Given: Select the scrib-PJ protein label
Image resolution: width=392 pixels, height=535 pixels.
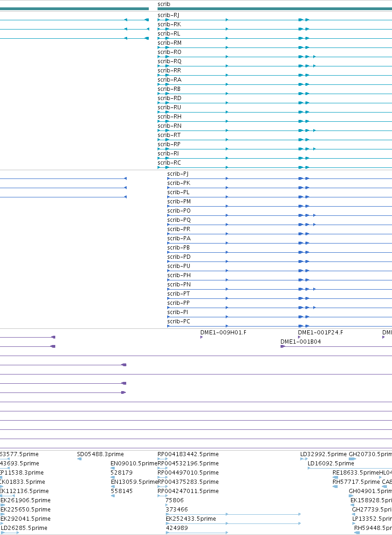Looking at the screenshot, I should click(x=178, y=174).
